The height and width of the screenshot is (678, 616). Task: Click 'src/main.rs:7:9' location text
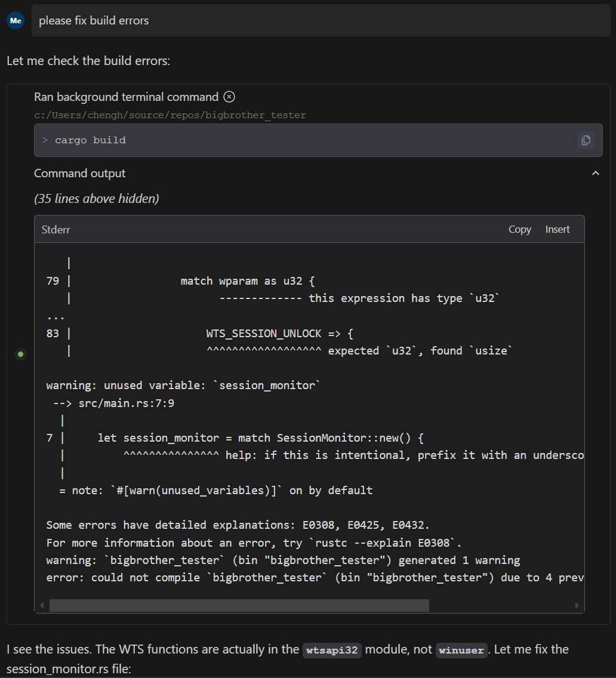(x=127, y=403)
